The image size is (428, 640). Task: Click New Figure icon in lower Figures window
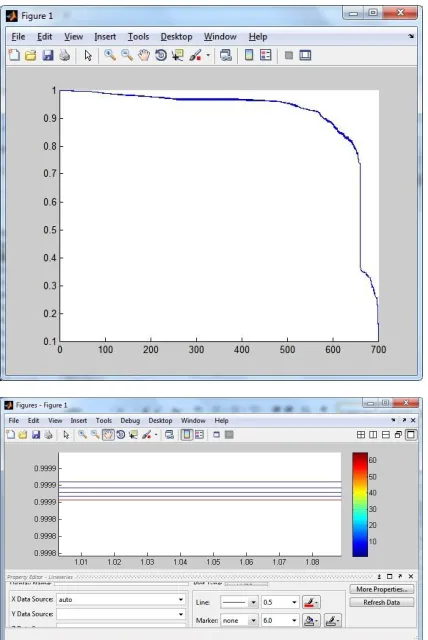11,435
